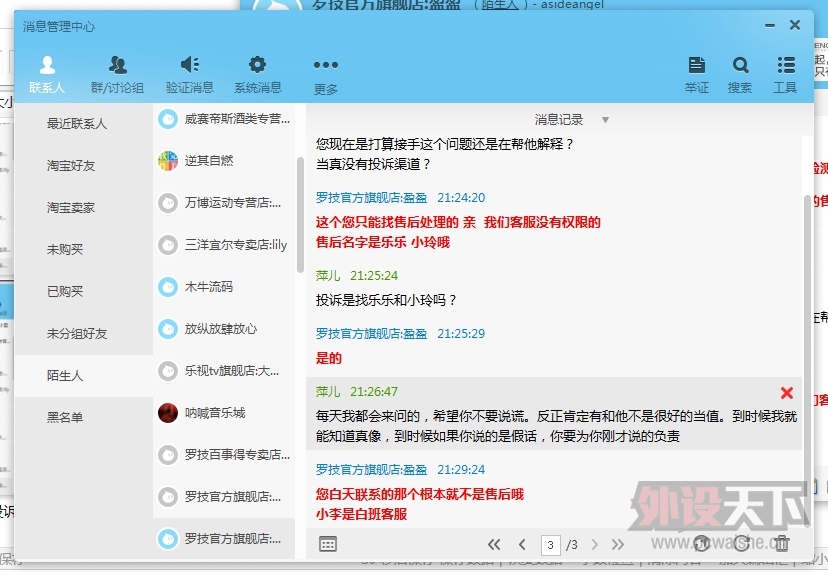This screenshot has height=576, width=828.
Task: Open contact 三洋宜尔专卖店:lily
Action: tap(224, 245)
